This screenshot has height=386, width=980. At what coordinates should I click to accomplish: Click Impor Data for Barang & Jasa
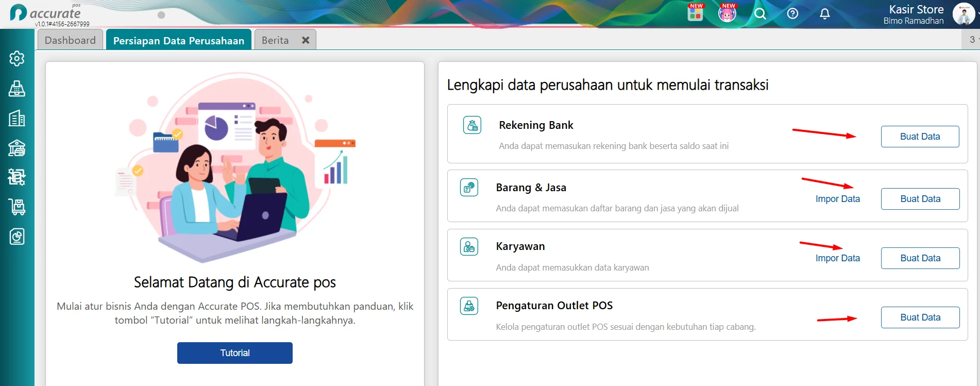(x=838, y=199)
